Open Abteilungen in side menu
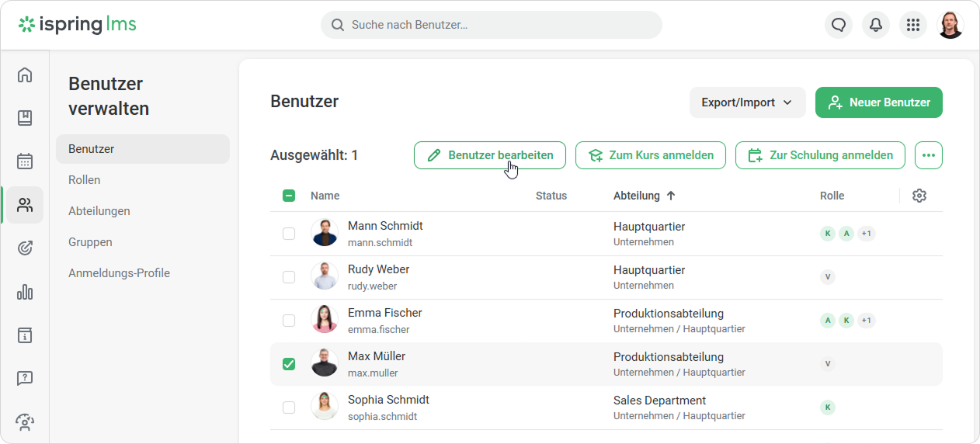Viewport: 980px width, 444px height. point(99,211)
